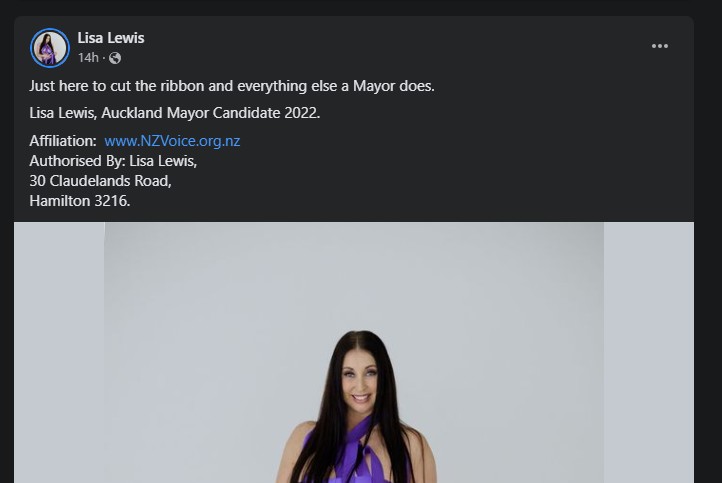The image size is (722, 483).
Task: Click the light grey left photo margin
Action: (x=59, y=353)
